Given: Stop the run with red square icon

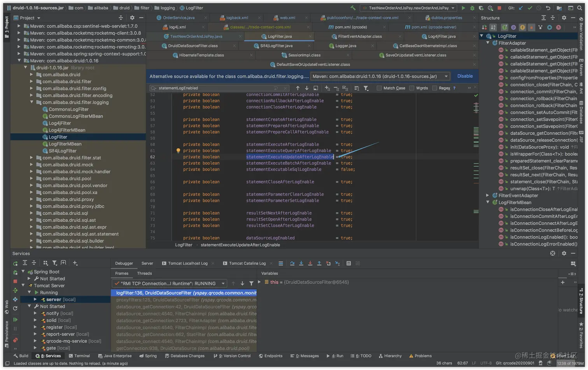Looking at the screenshot, I should (x=499, y=8).
